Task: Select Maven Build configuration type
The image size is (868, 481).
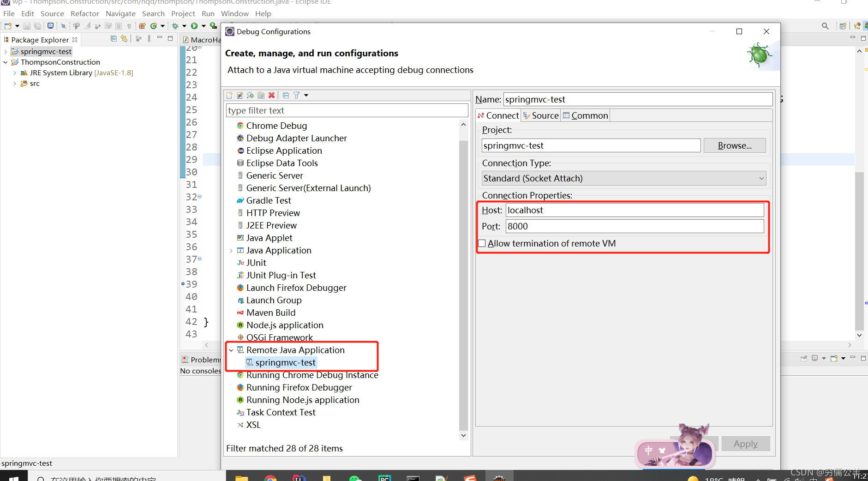Action: coord(271,313)
